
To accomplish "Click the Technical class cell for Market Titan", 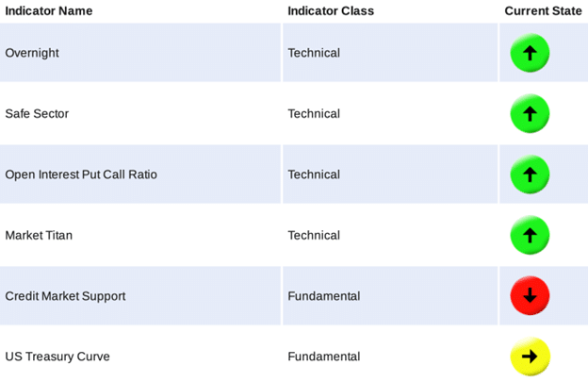I will click(x=314, y=235).
